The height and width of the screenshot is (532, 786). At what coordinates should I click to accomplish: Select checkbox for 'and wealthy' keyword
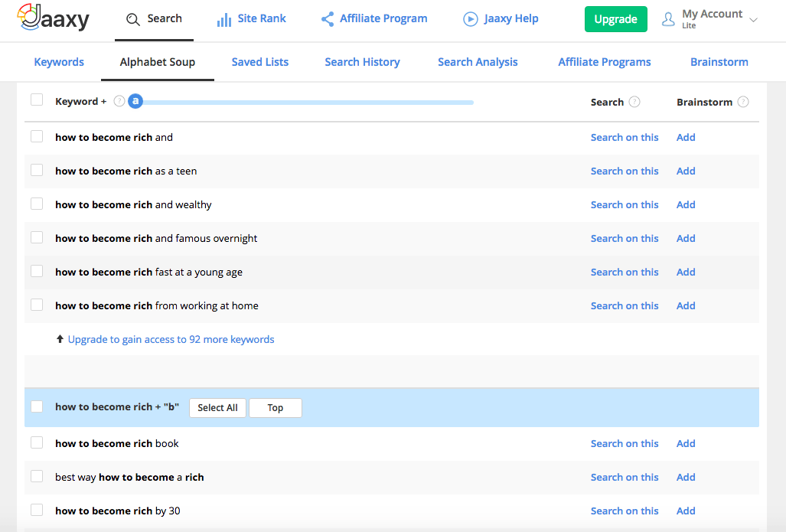tap(37, 204)
